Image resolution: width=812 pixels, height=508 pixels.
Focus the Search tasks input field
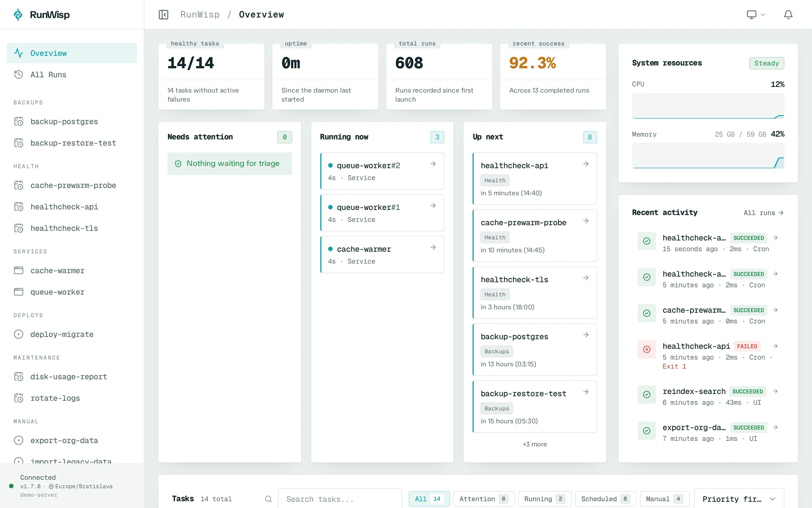[x=339, y=499]
